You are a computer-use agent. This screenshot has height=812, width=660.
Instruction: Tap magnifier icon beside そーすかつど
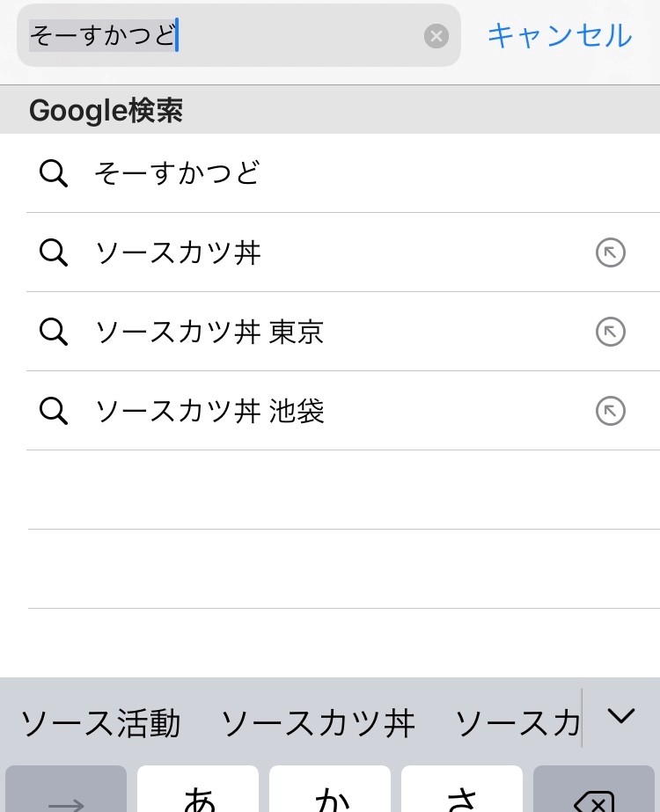click(54, 173)
